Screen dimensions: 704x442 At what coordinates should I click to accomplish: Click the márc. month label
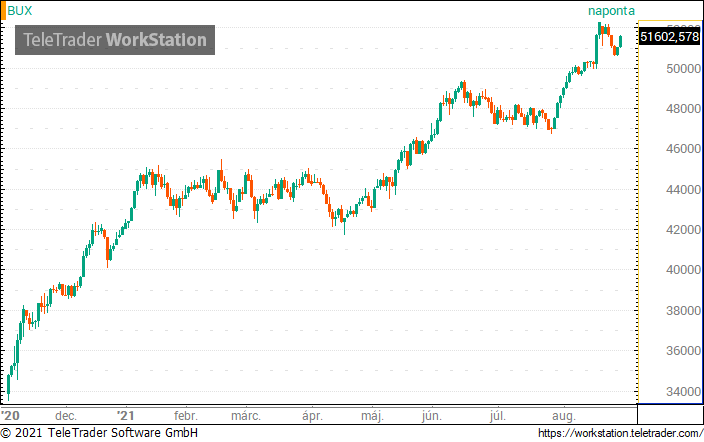coord(246,415)
